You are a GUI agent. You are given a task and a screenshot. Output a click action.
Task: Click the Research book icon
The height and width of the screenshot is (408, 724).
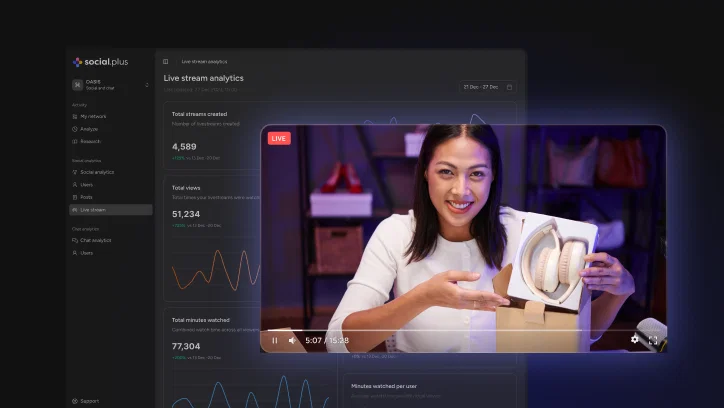click(x=75, y=141)
